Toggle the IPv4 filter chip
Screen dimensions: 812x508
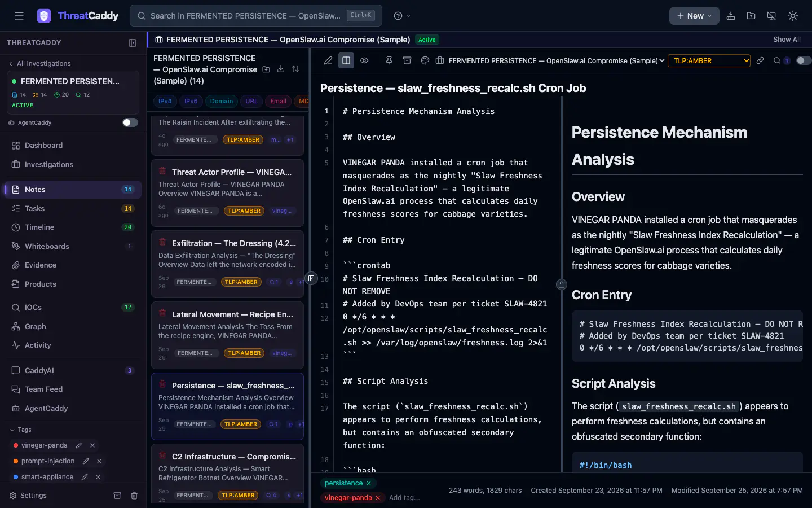click(x=165, y=102)
